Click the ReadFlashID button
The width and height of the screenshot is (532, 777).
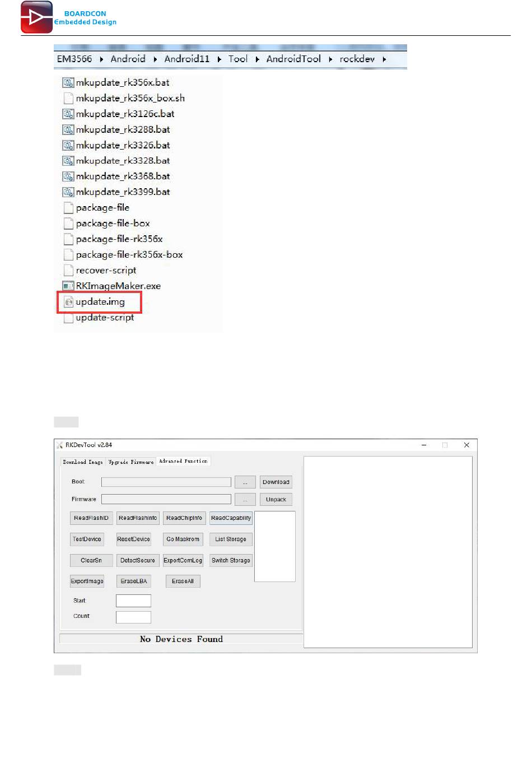tap(91, 518)
